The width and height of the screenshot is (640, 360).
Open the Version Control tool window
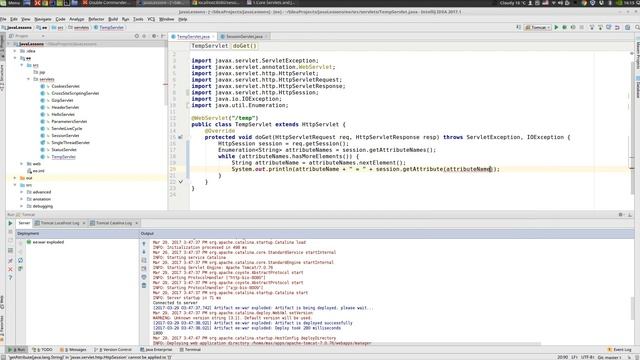(113, 350)
